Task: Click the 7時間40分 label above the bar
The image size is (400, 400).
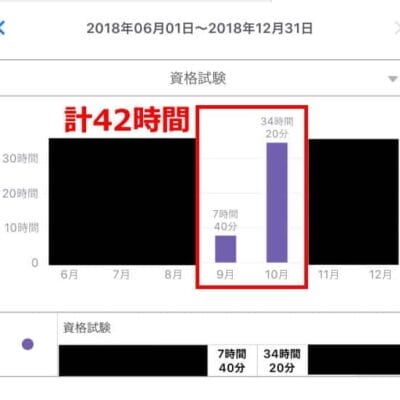Action: (226, 220)
